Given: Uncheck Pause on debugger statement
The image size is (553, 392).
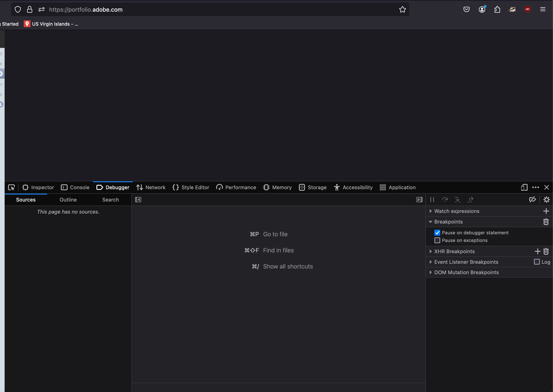Looking at the screenshot, I should click(x=437, y=233).
